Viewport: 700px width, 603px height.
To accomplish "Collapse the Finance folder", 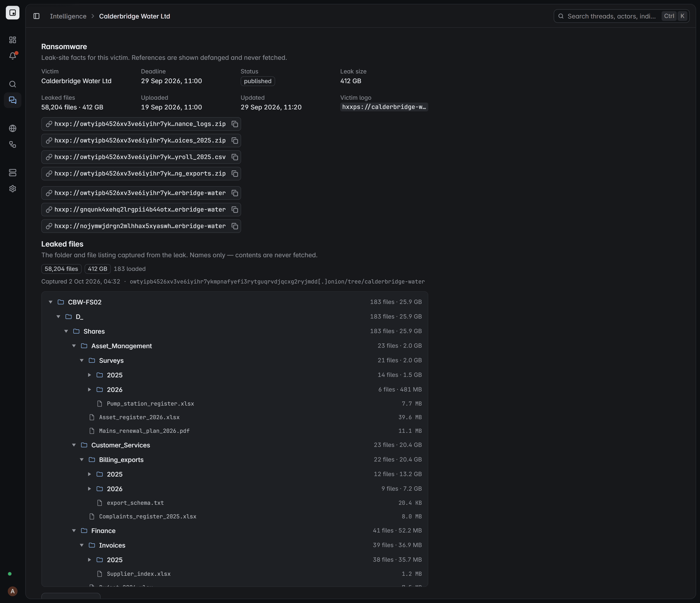I will pyautogui.click(x=74, y=531).
